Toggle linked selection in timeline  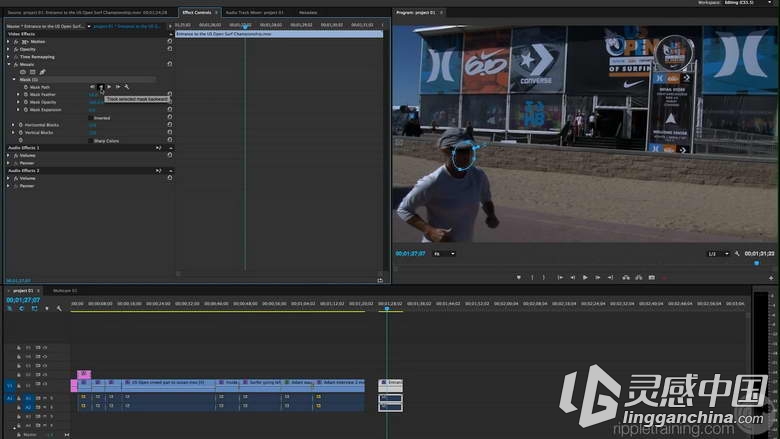[34, 309]
